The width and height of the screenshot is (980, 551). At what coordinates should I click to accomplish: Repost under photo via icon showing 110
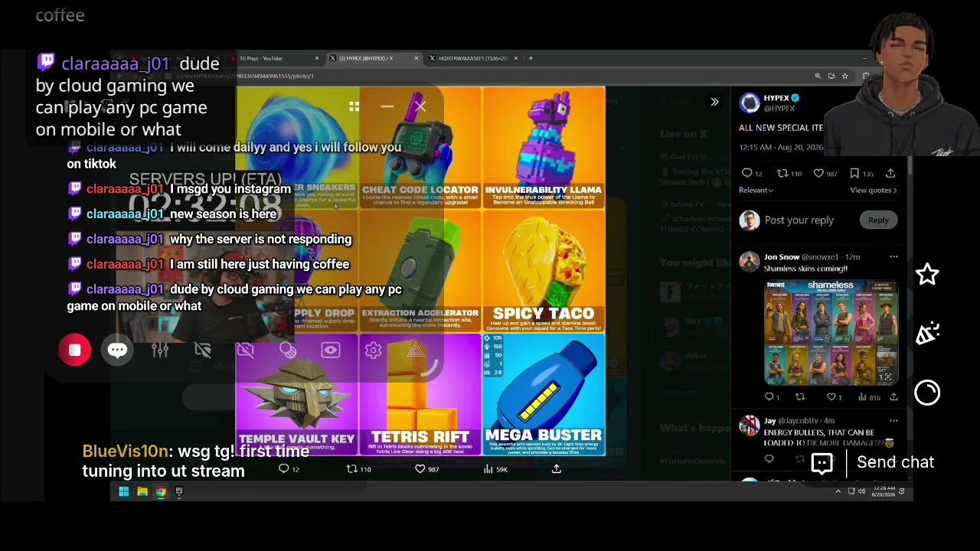(x=359, y=469)
